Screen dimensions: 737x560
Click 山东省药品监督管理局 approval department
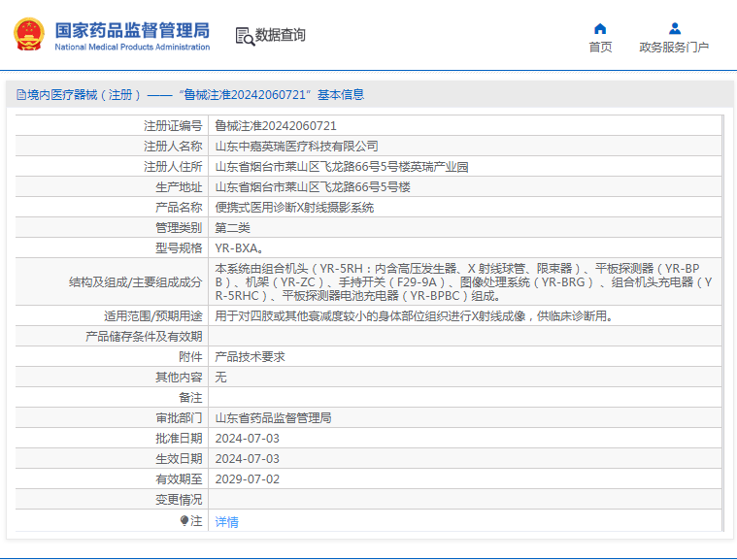click(x=273, y=418)
